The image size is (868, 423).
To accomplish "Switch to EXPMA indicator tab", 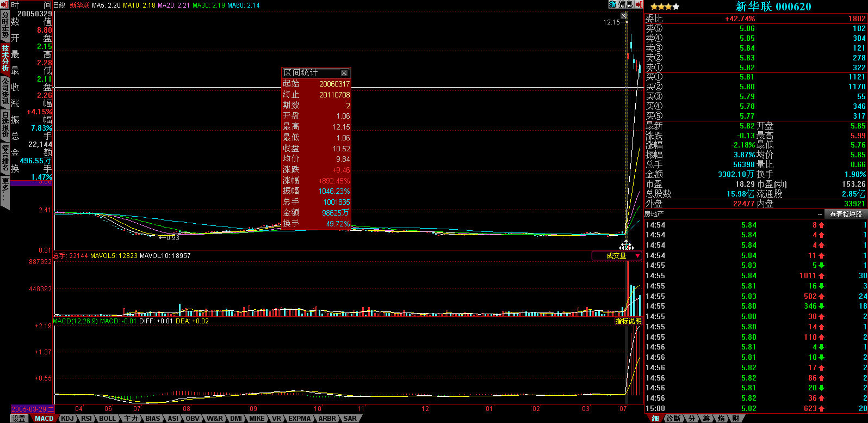I will [300, 419].
